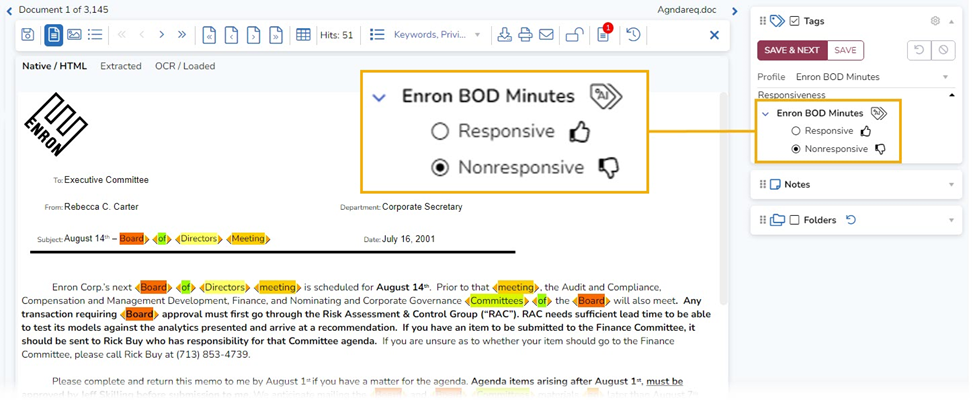This screenshot has width=973, height=400.
Task: Collapse the Tags panel with the up arrow
Action: coord(951,21)
